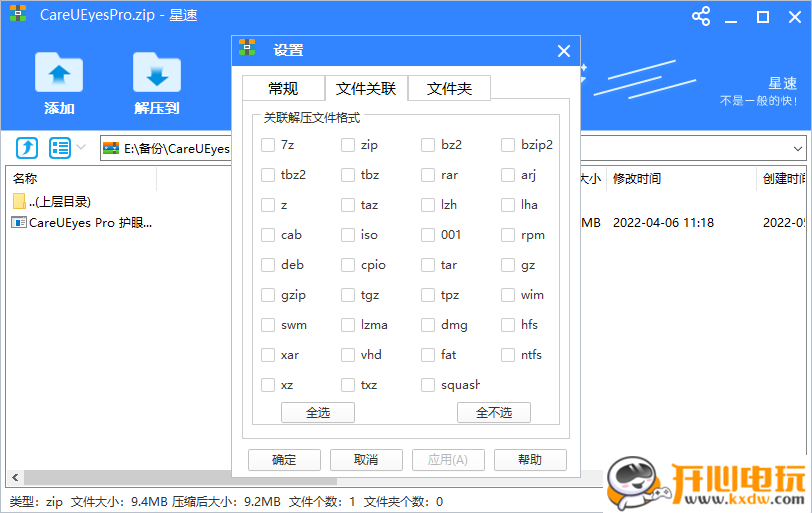Enable the lzma format checkbox
The width and height of the screenshot is (812, 513).
coord(348,325)
